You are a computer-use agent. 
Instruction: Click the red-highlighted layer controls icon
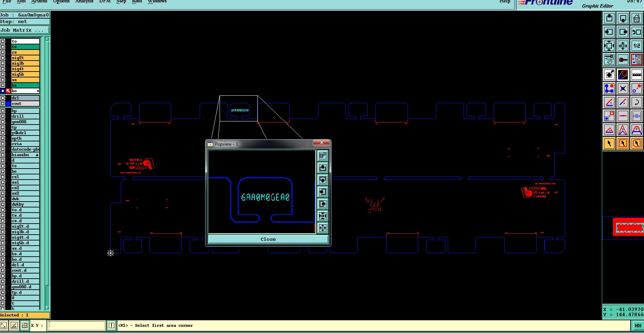tap(637, 60)
